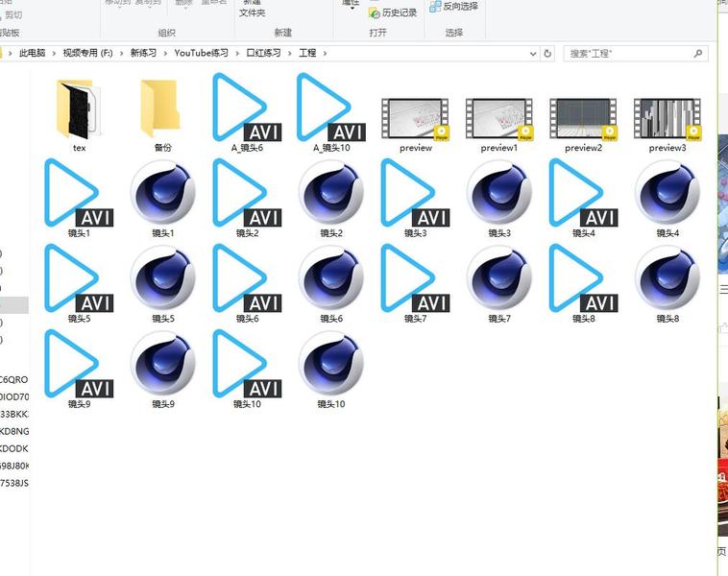The height and width of the screenshot is (576, 728).
Task: Go to 视频专用 (F:) in the address bar
Action: [87, 53]
